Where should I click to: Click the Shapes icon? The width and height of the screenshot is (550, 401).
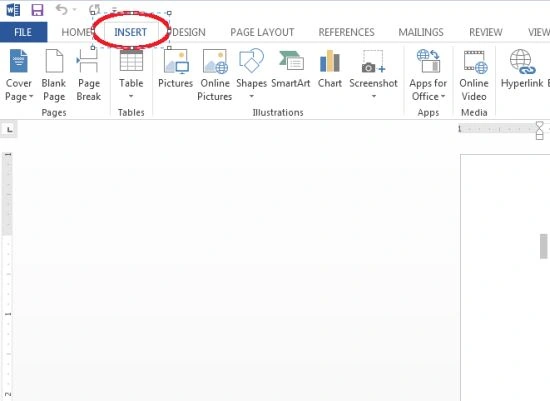point(251,60)
